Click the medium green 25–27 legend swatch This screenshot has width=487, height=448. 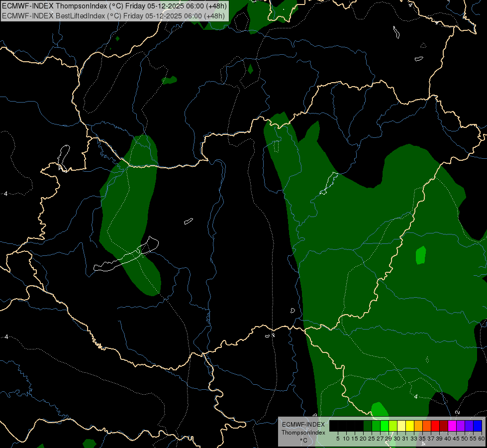pos(376,426)
